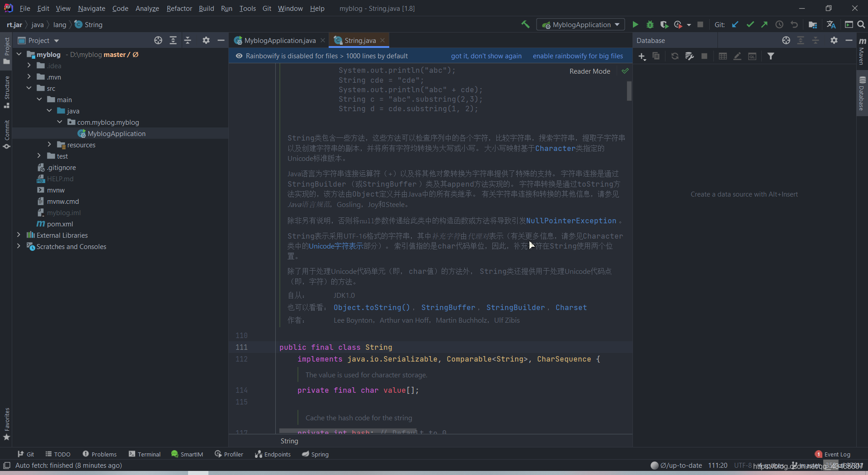
Task: Expand External Libraries node
Action: [19, 235]
